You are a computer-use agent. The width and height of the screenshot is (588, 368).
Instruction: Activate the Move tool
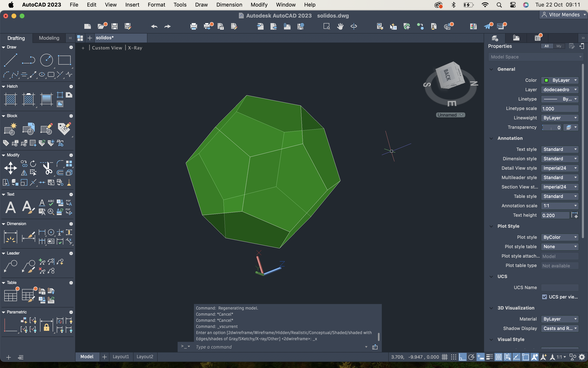tap(10, 168)
